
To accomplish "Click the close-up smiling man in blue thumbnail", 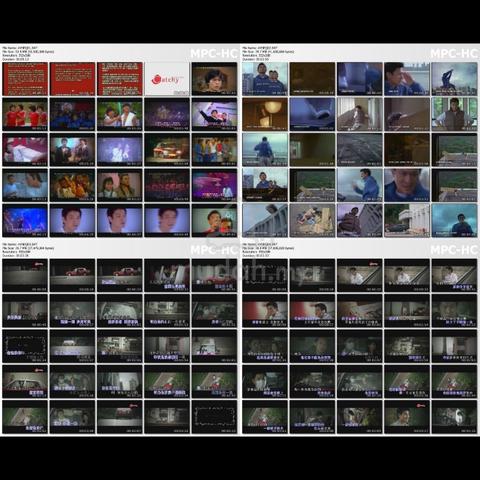I will (407, 185).
